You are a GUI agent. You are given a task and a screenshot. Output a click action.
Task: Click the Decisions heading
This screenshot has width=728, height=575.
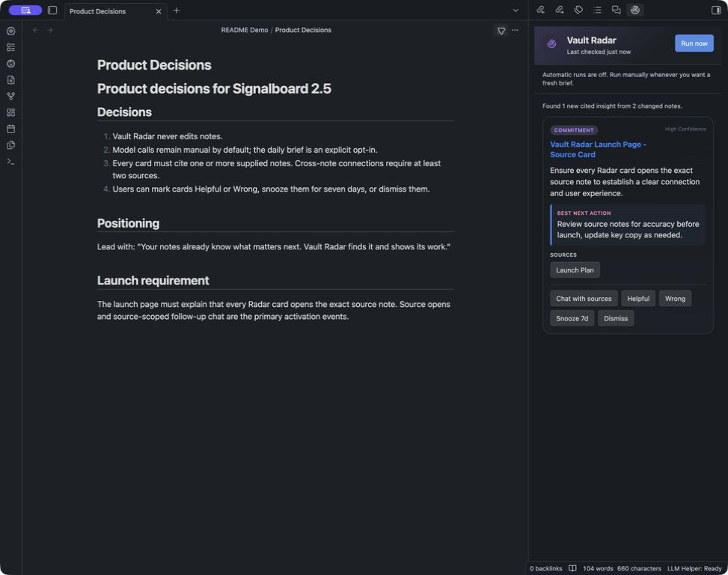(124, 112)
